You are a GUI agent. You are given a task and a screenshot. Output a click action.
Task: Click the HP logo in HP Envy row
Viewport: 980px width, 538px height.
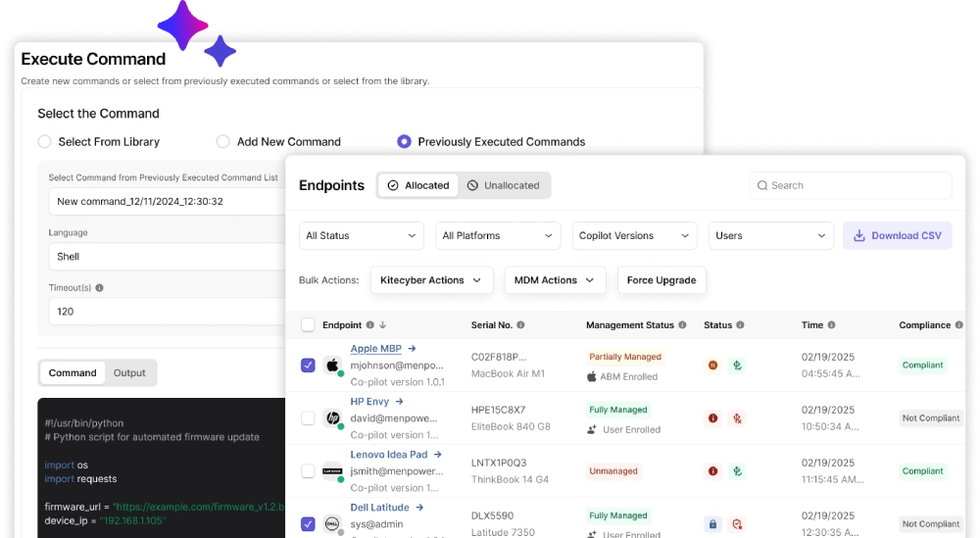coord(332,418)
